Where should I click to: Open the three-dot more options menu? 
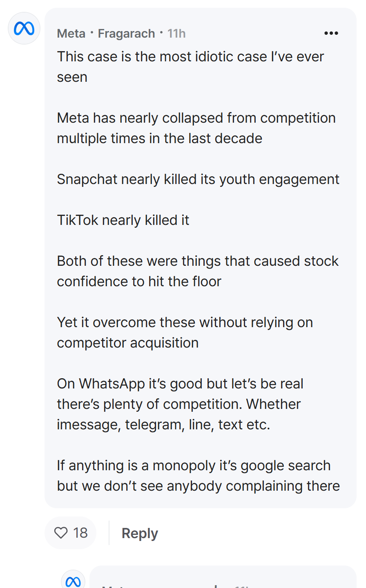[331, 33]
